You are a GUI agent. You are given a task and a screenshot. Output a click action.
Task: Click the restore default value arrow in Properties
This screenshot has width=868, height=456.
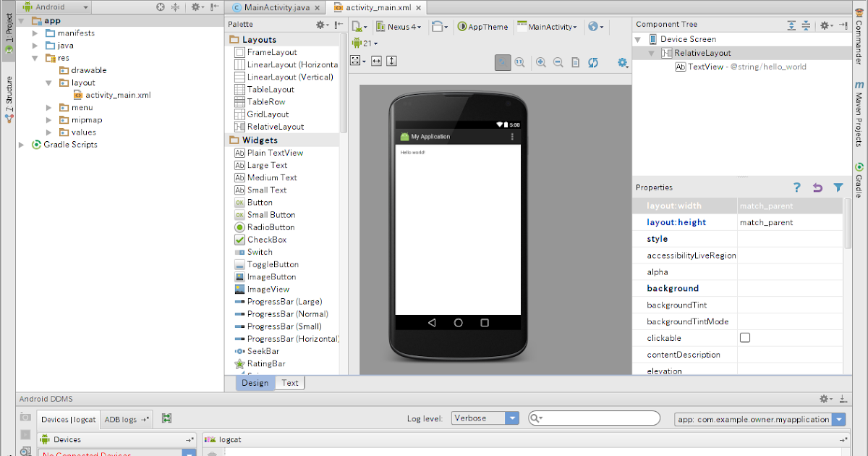817,187
